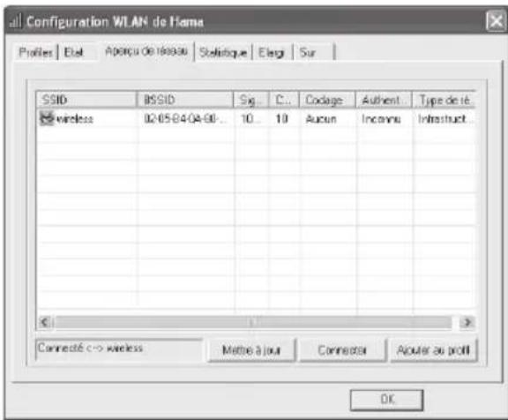
Task: Switch to the Elargi tab
Action: coord(272,53)
